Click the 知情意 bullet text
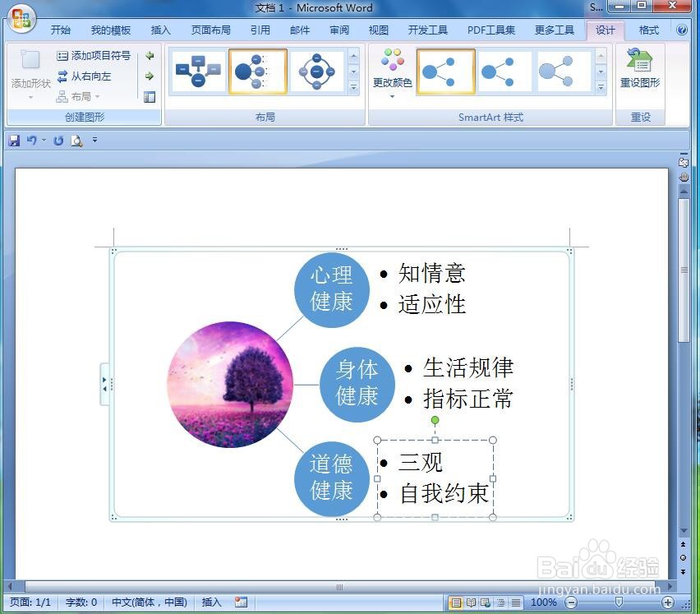This screenshot has height=614, width=700. coord(432,273)
